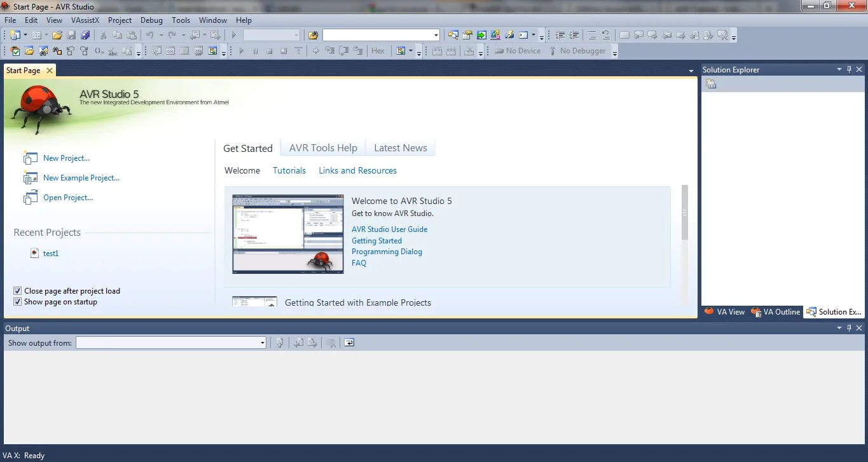Viewport: 868px width, 462px height.
Task: Click the debugger Stop square icon
Action: click(269, 51)
